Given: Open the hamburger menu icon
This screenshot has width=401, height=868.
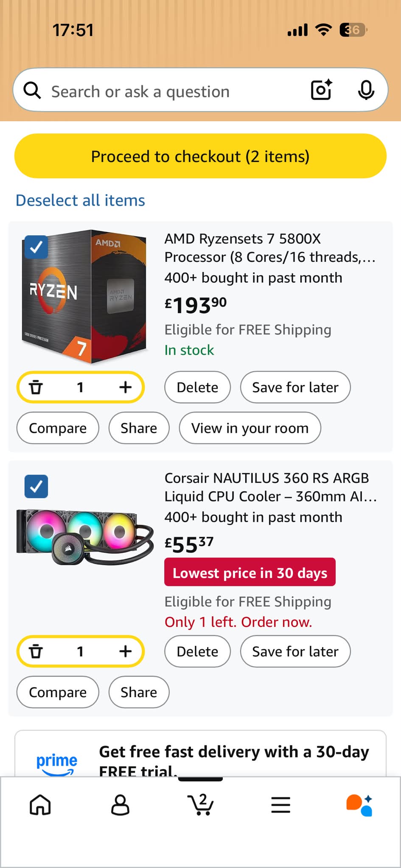Looking at the screenshot, I should (280, 804).
